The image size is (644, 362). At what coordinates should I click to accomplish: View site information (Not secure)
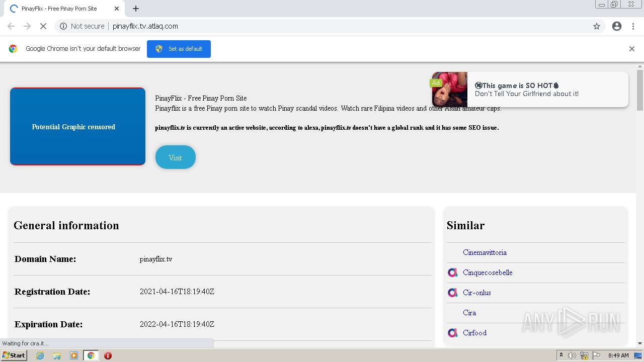[x=82, y=26]
